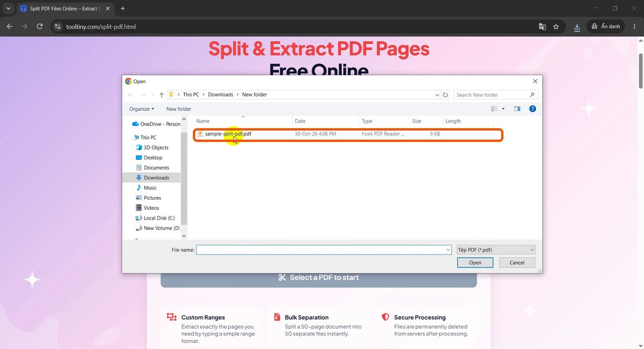The width and height of the screenshot is (644, 349).
Task: Reload the tooltiny.com page
Action: tap(40, 26)
